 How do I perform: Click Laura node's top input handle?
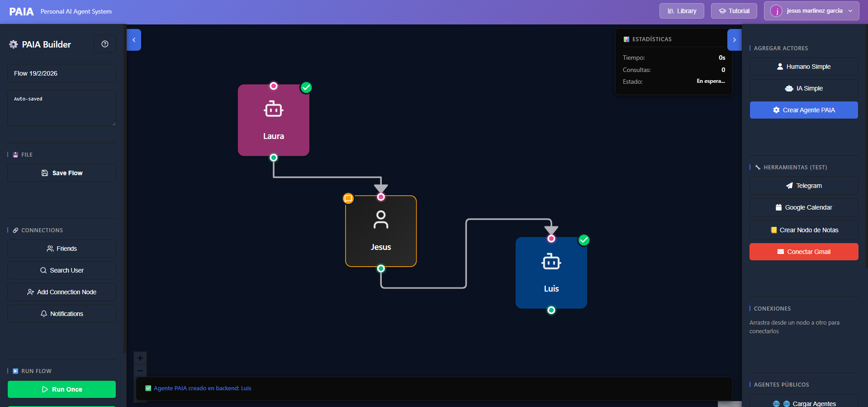click(x=274, y=86)
